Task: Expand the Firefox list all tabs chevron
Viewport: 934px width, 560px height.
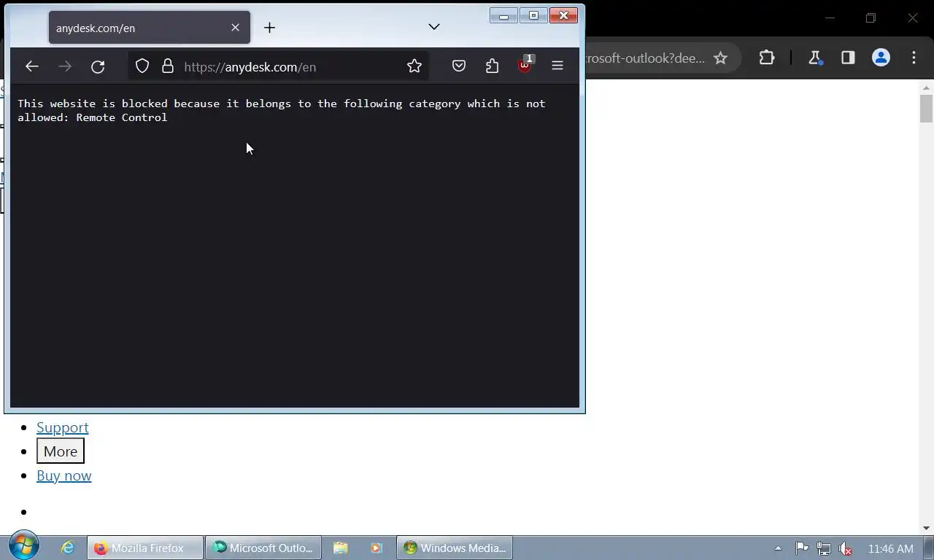Action: coord(434,27)
